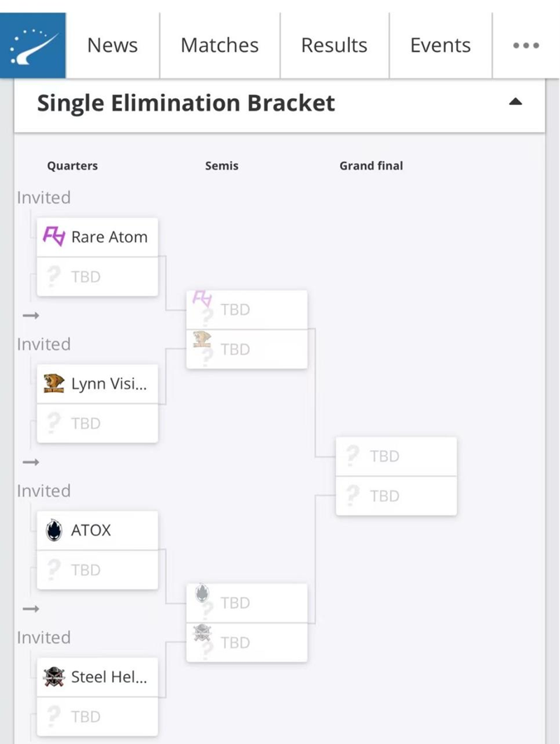Click the Liquipedia site logo
560x744 pixels.
[x=32, y=44]
